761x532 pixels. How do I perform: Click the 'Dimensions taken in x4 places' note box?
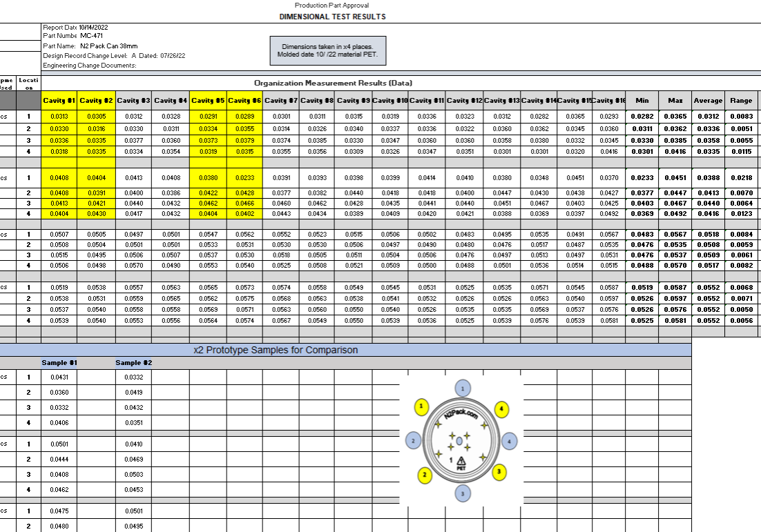[328, 50]
